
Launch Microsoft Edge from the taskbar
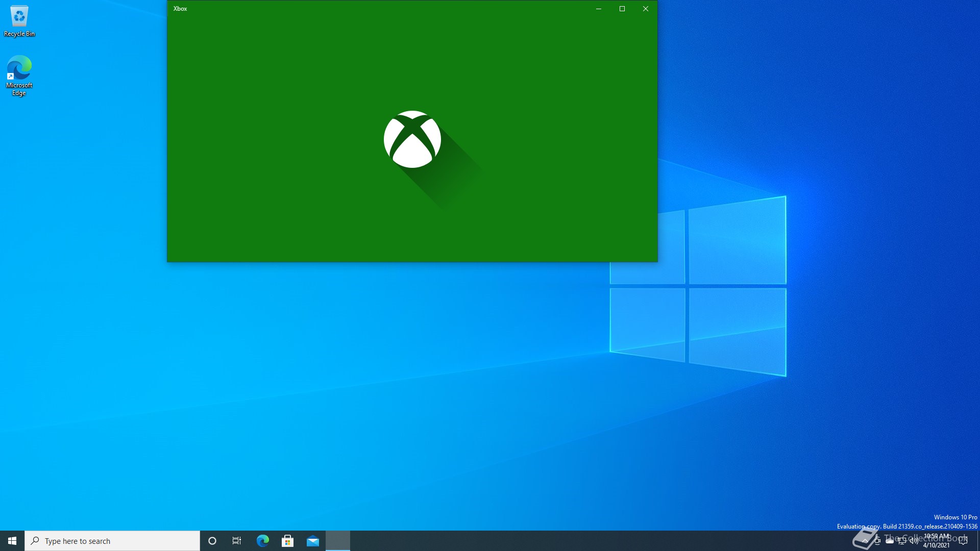[262, 541]
